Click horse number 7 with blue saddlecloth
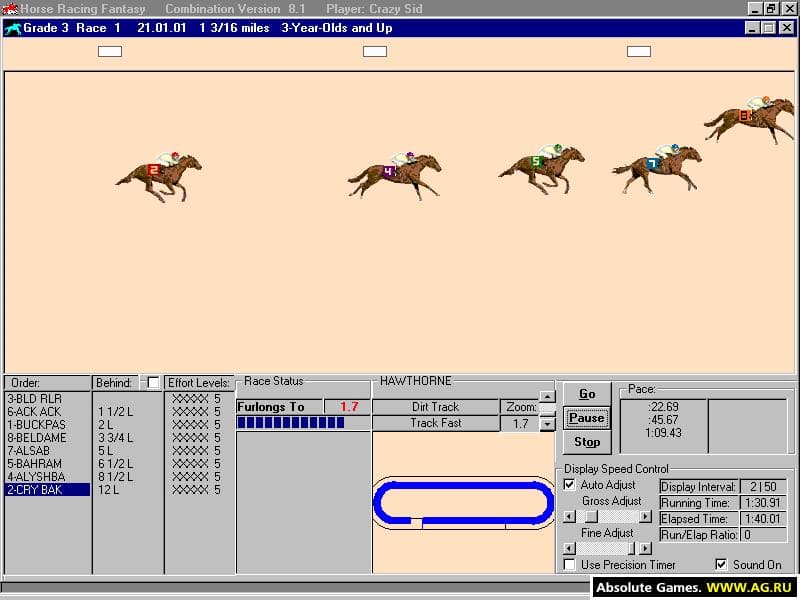Image resolution: width=800 pixels, height=600 pixels. (657, 169)
